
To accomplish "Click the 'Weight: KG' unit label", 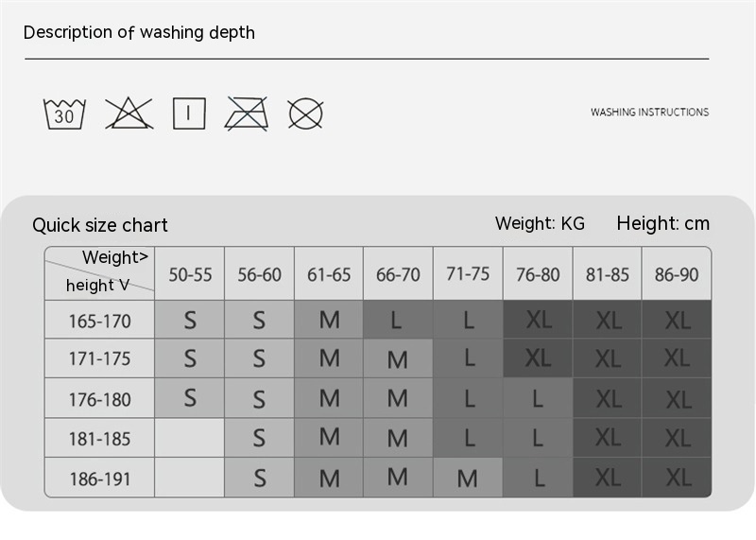I will coord(540,223).
